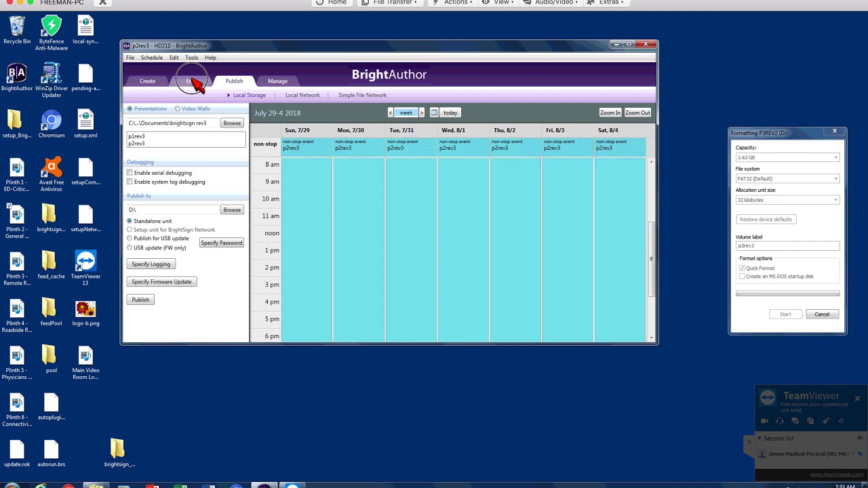868x488 pixels.
Task: Select the autorun.brs file icon
Action: point(51,453)
